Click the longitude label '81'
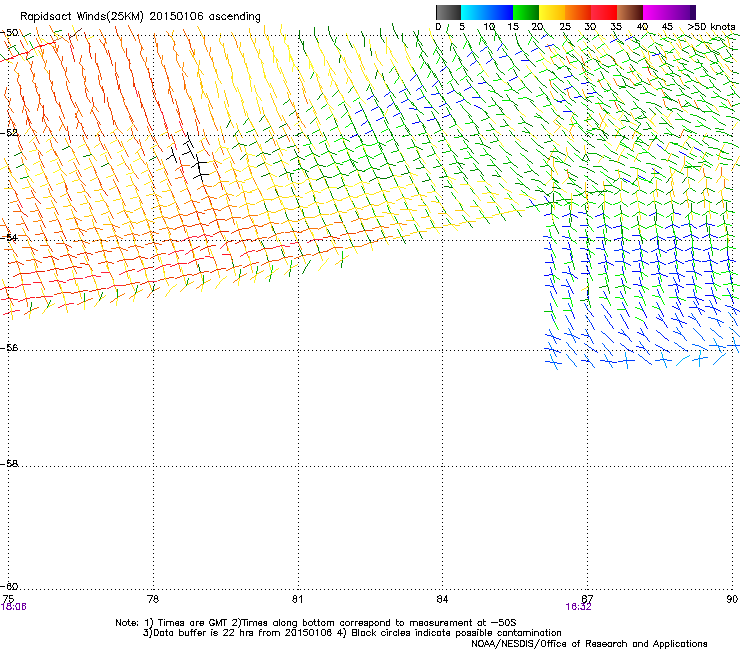The image size is (740, 650). click(297, 599)
